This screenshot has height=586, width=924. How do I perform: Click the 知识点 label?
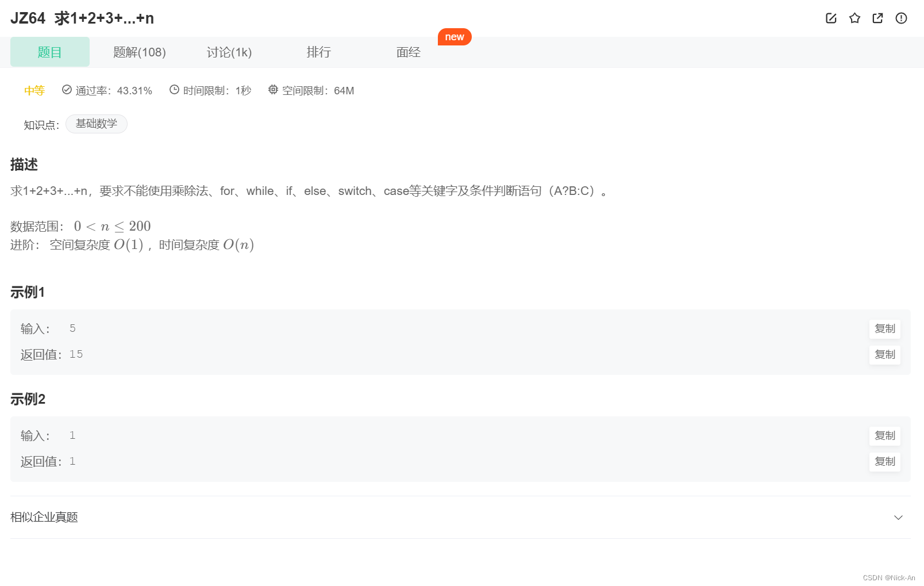tap(41, 125)
